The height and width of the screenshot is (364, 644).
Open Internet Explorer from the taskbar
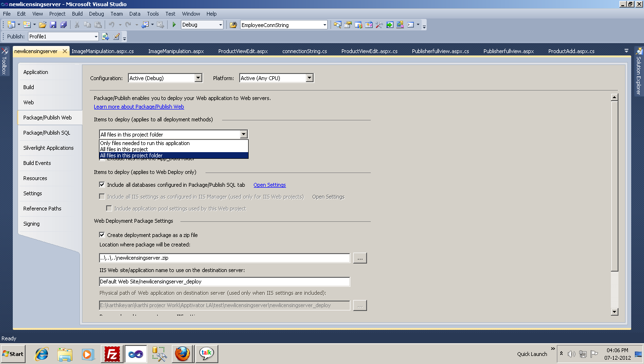pyautogui.click(x=42, y=354)
